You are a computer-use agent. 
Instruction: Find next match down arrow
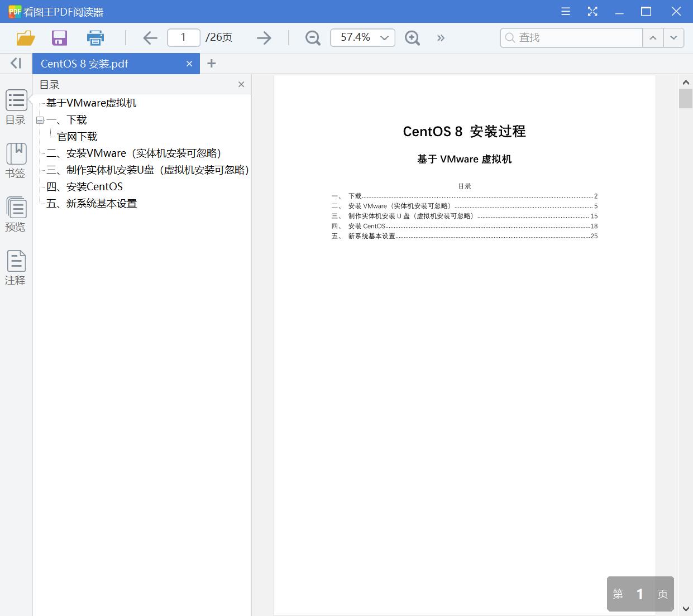[673, 37]
